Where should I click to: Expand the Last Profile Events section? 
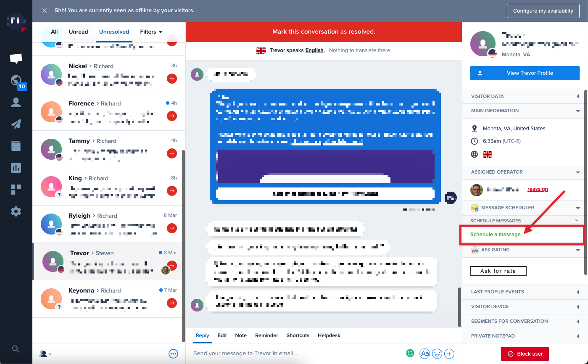tap(525, 292)
